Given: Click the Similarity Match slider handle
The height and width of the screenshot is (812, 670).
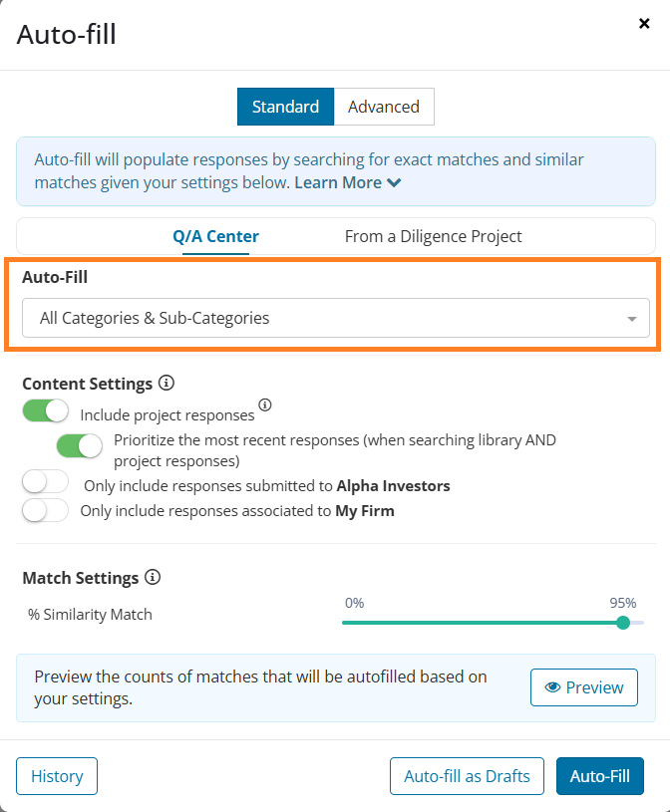Looking at the screenshot, I should click(x=623, y=623).
